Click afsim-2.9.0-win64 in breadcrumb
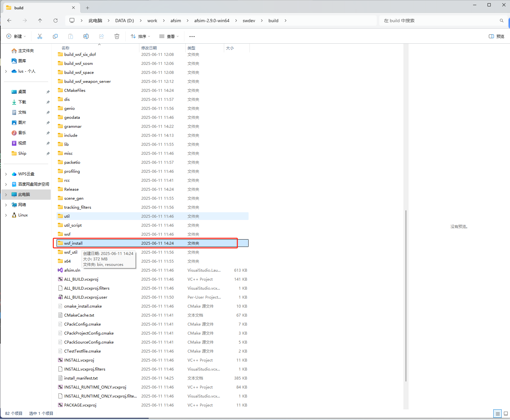This screenshot has height=420, width=510. [212, 21]
